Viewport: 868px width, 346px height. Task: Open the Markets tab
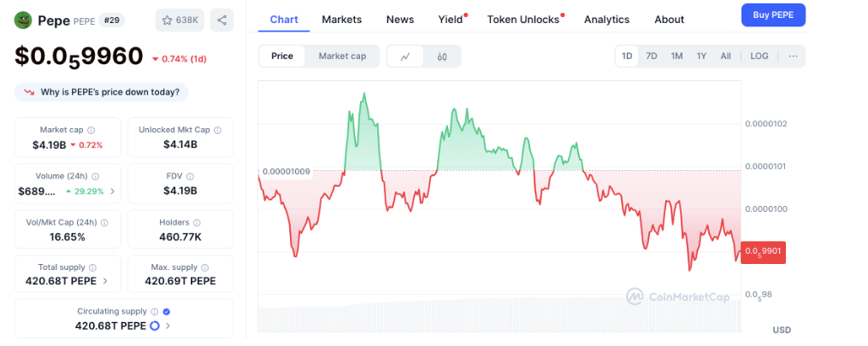(x=341, y=20)
